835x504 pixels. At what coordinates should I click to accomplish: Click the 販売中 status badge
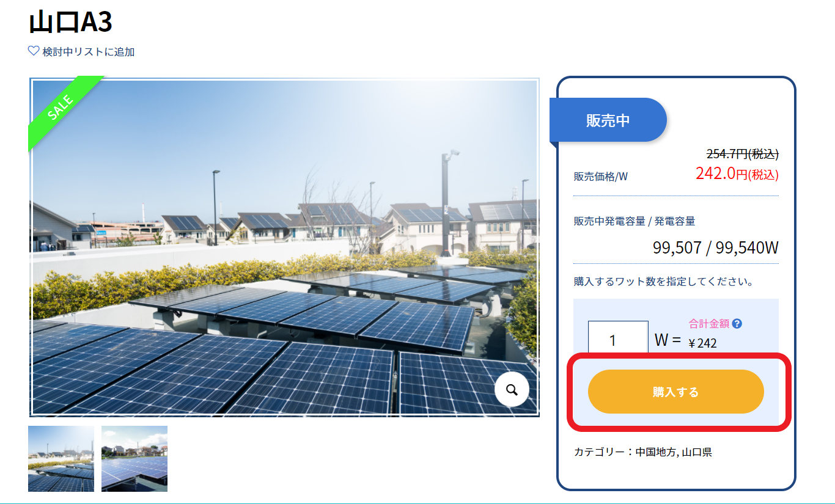[608, 120]
